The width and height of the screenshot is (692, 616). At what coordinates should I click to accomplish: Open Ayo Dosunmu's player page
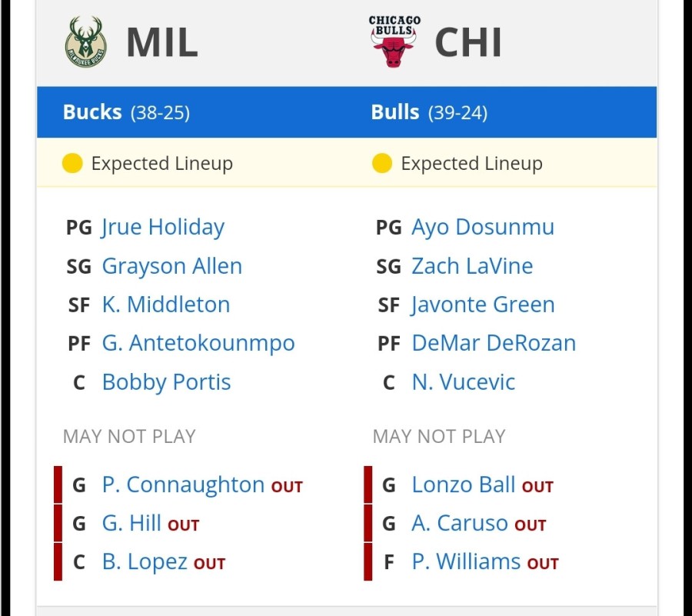[x=483, y=228]
